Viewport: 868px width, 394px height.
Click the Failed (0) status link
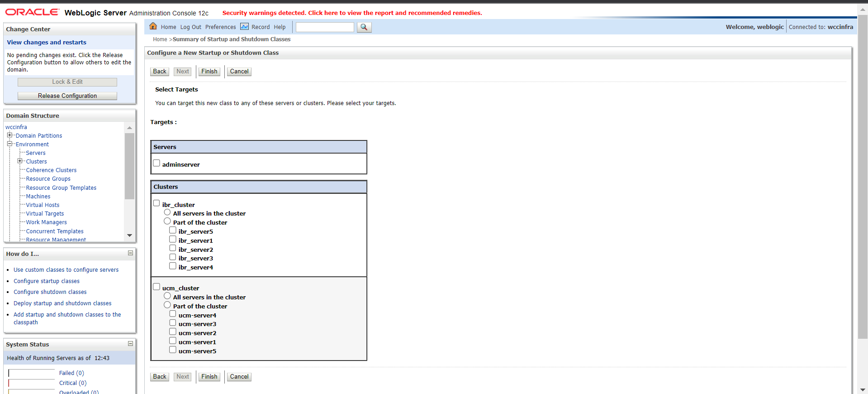71,373
